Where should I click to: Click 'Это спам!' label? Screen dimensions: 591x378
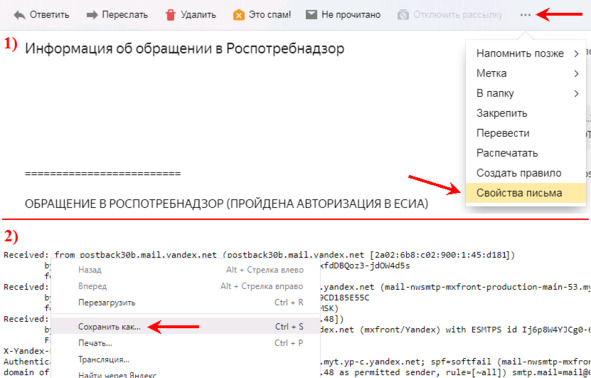[269, 15]
